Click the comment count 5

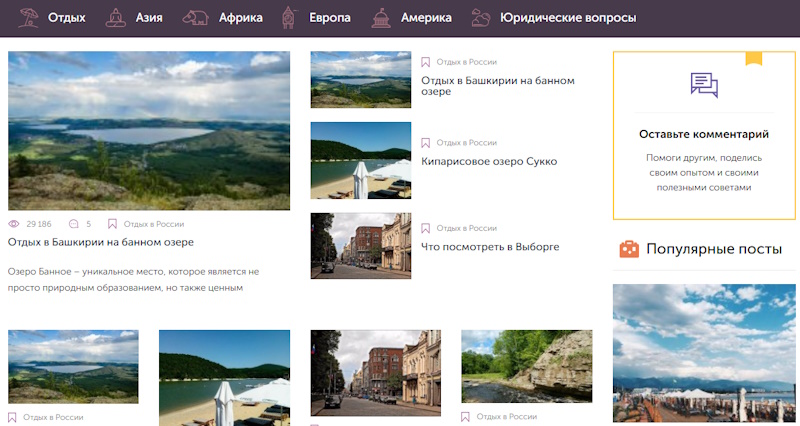click(89, 224)
